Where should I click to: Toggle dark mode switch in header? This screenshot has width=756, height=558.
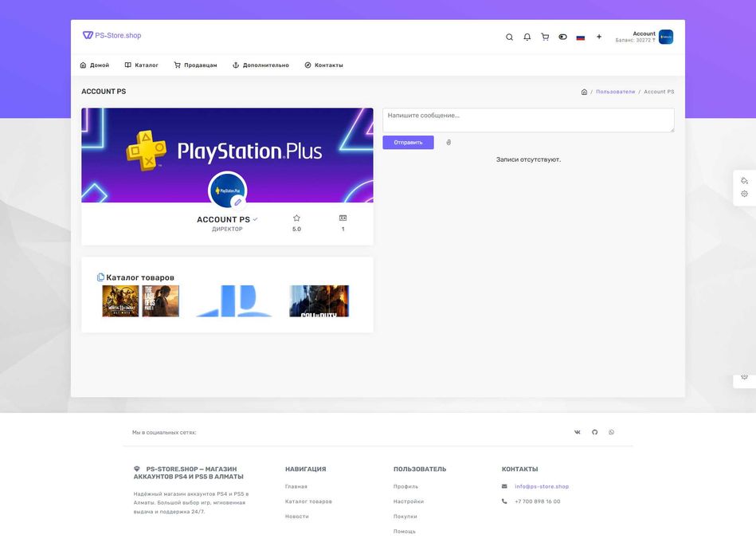[562, 37]
